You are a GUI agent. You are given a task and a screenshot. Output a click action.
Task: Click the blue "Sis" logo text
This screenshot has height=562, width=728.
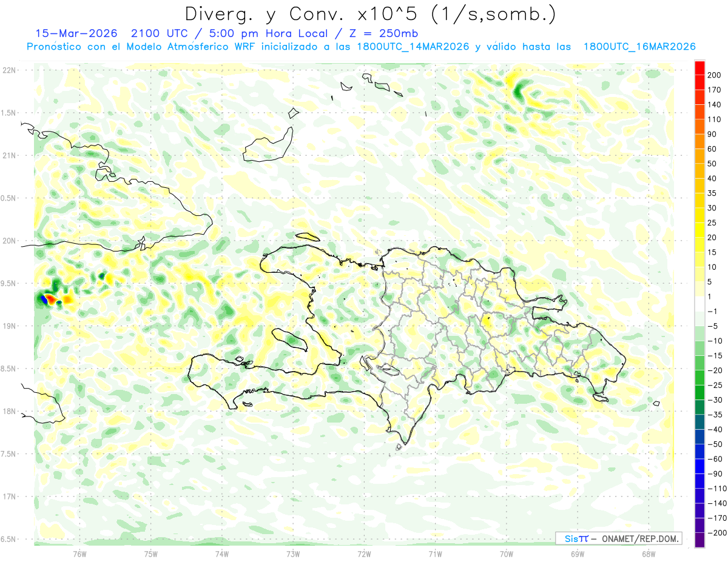click(x=571, y=539)
